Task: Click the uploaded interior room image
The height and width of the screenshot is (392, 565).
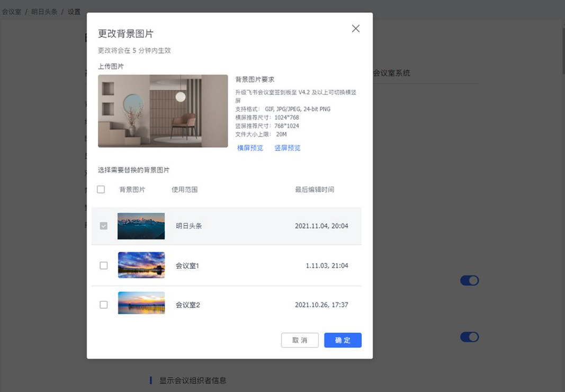Action: [x=163, y=111]
